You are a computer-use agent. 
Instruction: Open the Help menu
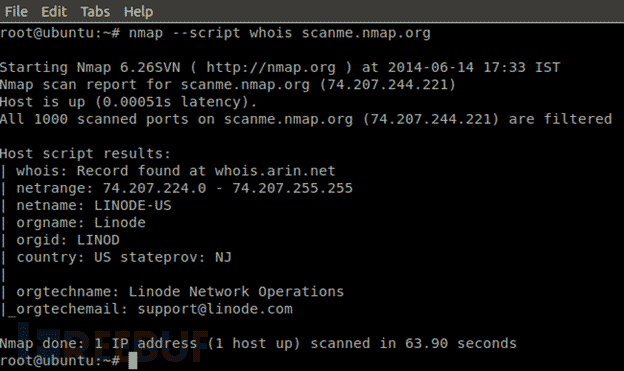pos(138,12)
